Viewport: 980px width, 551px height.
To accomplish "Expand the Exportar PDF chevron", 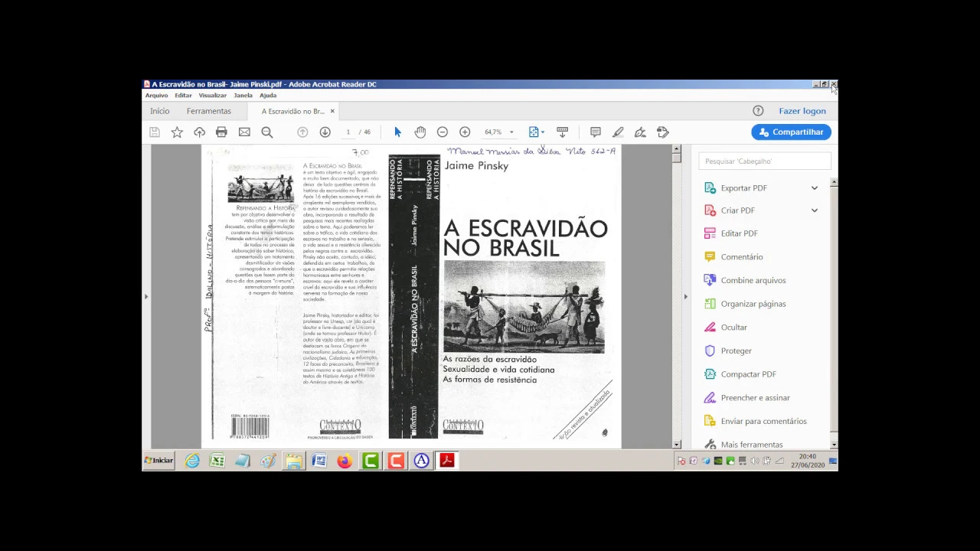I will [x=815, y=188].
